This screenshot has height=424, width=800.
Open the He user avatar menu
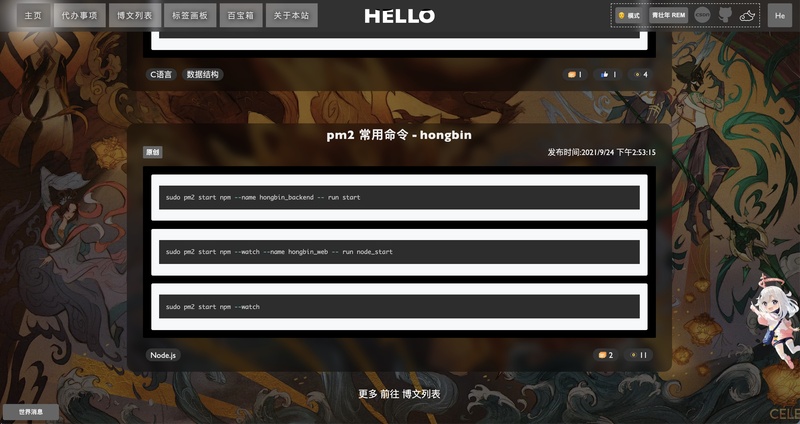pyautogui.click(x=780, y=15)
